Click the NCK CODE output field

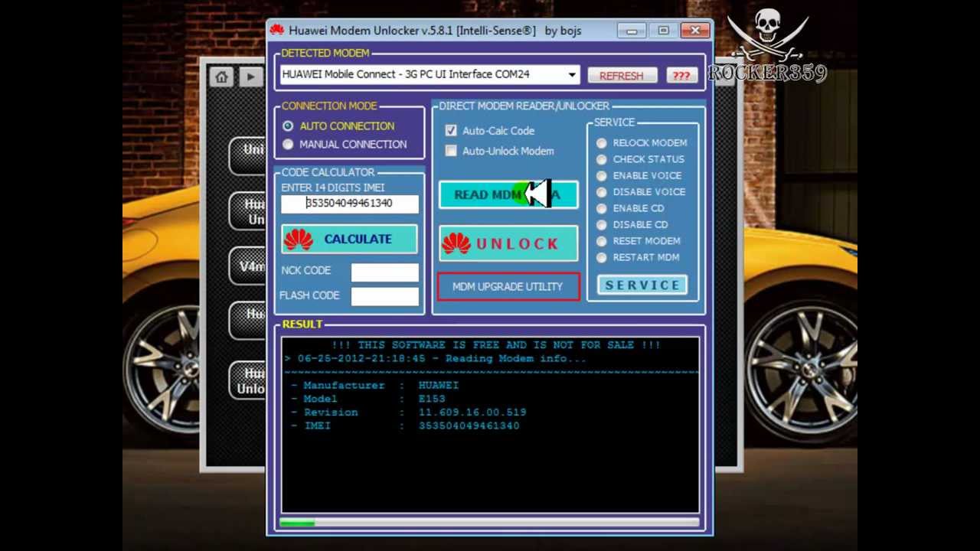(385, 272)
